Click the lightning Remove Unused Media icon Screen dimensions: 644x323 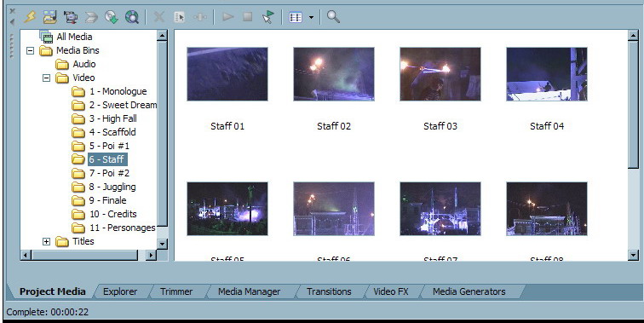pyautogui.click(x=30, y=17)
